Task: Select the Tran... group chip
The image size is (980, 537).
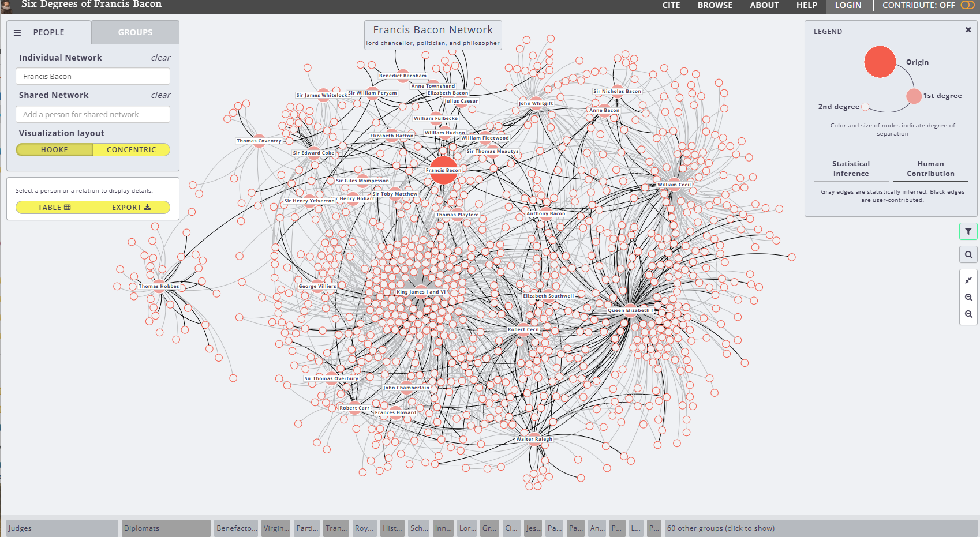Action: pyautogui.click(x=336, y=528)
